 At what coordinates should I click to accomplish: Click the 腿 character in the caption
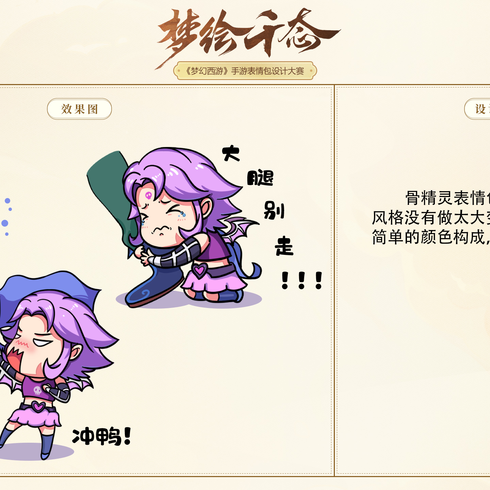coord(260,178)
